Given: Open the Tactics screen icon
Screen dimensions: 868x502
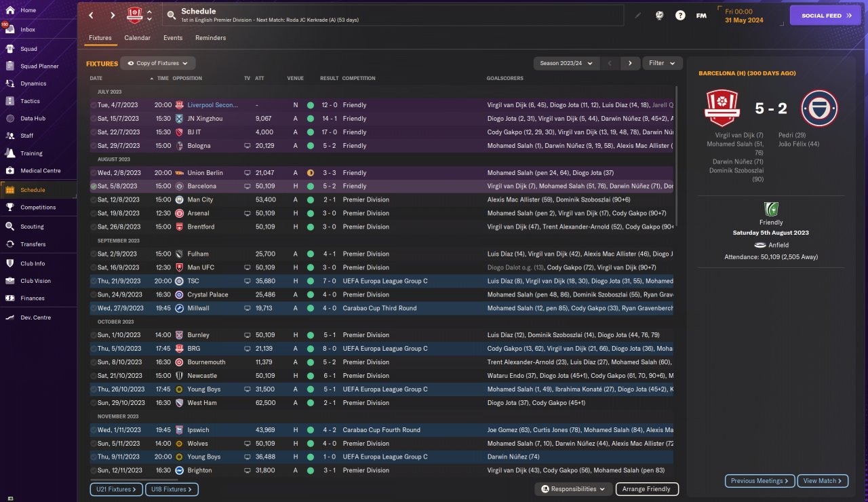Looking at the screenshot, I should click(10, 101).
